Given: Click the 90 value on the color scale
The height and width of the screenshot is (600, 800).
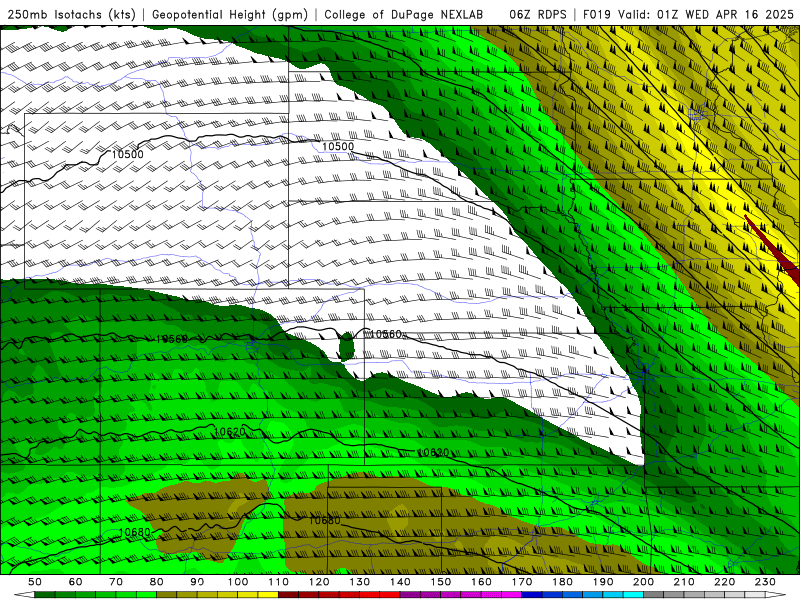Looking at the screenshot, I should pos(197,582).
